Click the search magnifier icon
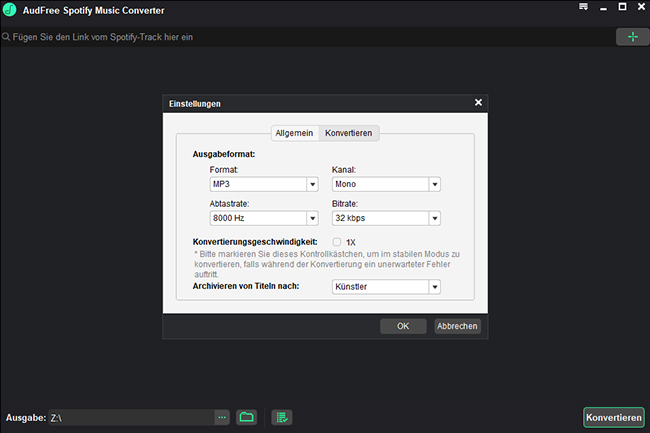Image resolution: width=650 pixels, height=433 pixels. click(6, 37)
